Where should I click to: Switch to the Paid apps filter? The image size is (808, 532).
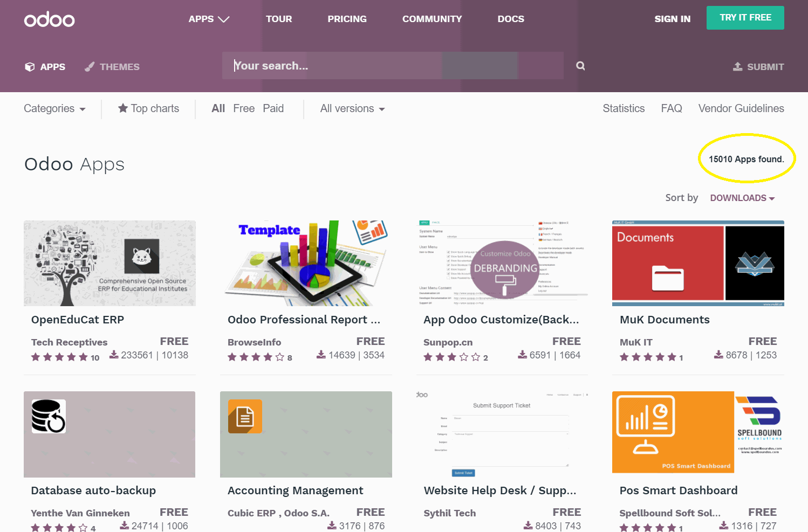coord(273,108)
